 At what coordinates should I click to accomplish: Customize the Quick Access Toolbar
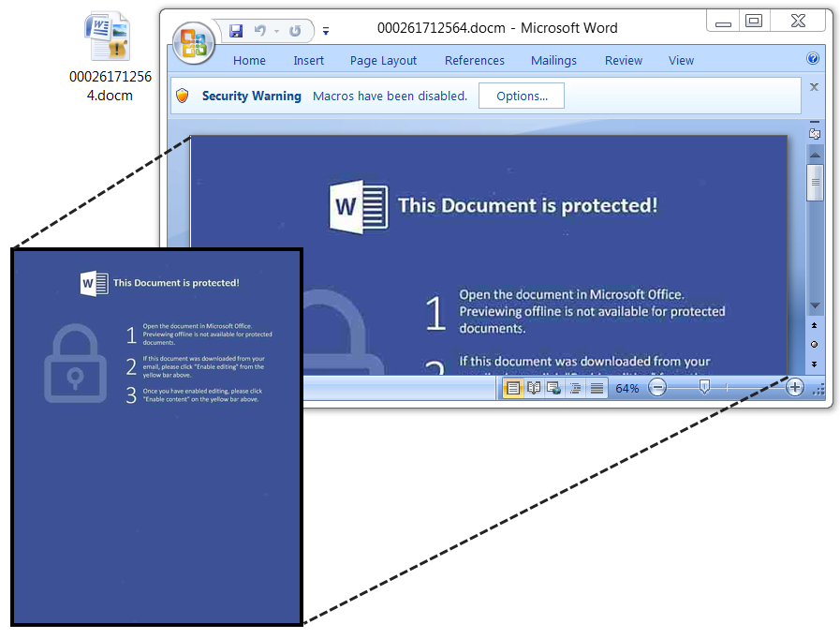coord(325,31)
